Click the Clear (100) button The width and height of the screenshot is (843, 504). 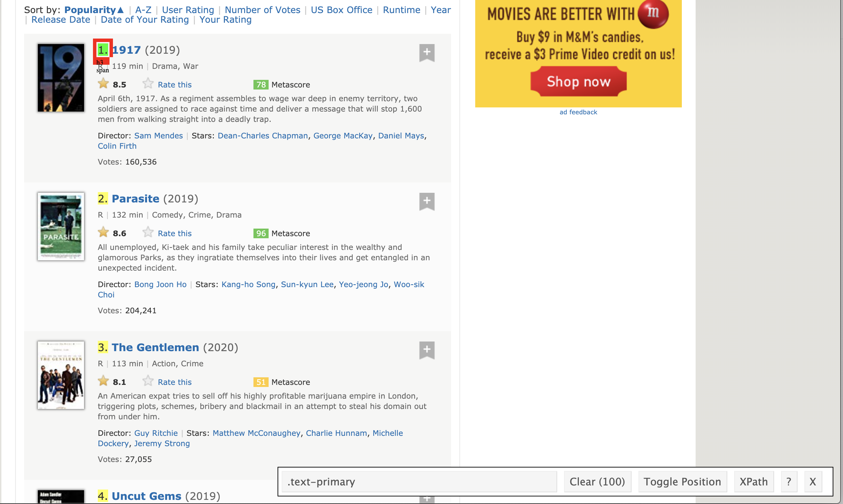pyautogui.click(x=597, y=482)
